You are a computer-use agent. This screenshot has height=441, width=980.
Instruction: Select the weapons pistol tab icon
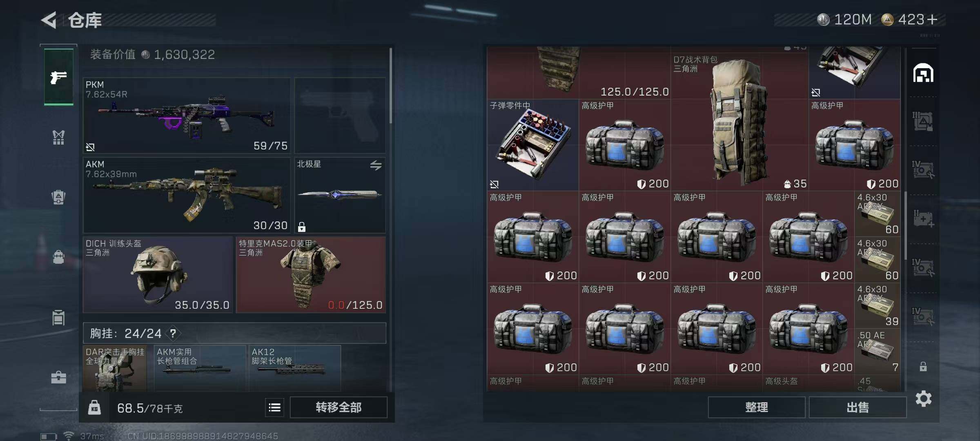58,77
